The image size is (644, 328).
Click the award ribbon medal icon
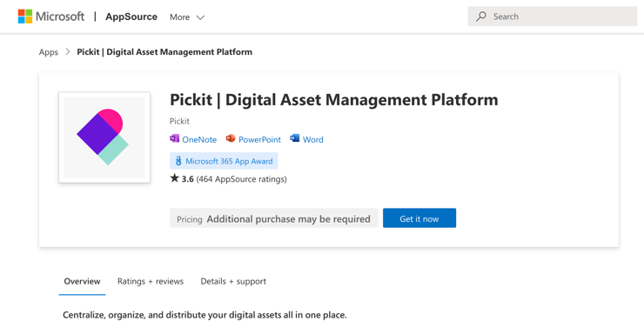pyautogui.click(x=178, y=161)
